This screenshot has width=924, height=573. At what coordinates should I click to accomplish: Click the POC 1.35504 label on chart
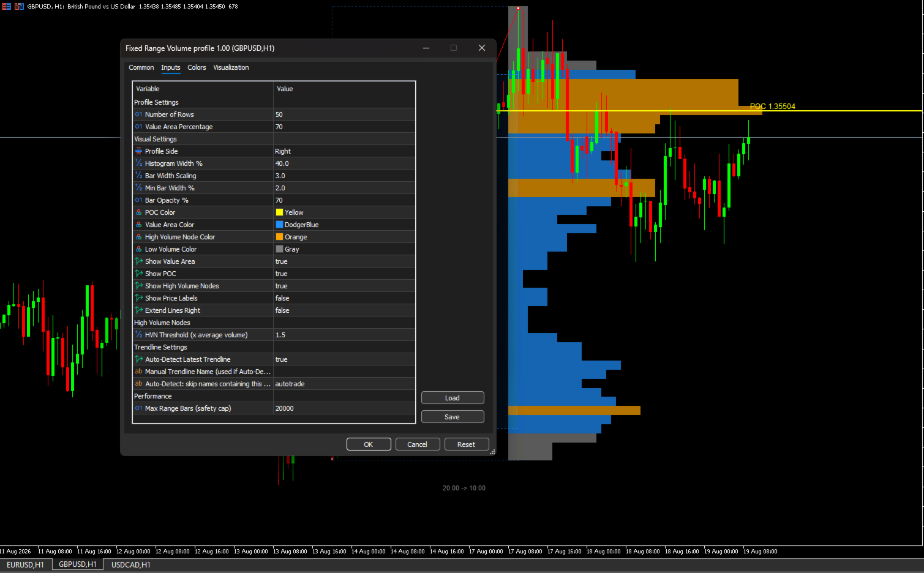coord(772,107)
